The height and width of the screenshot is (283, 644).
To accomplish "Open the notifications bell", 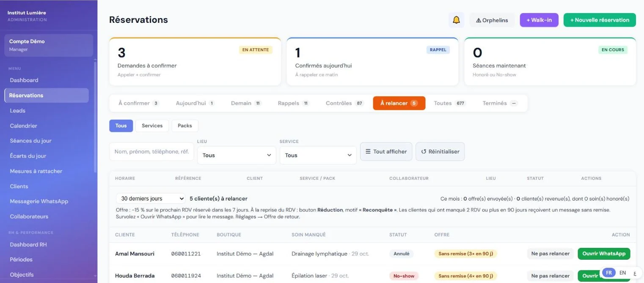I will click(456, 20).
